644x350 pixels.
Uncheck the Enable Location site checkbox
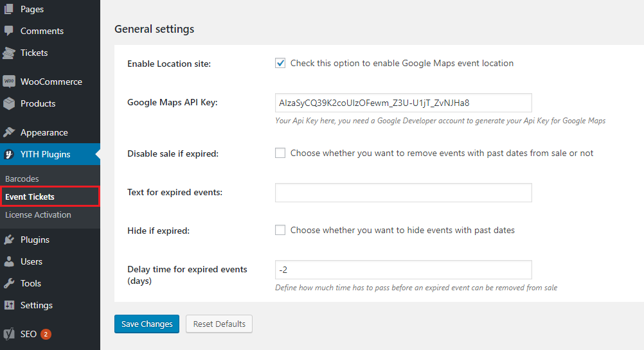tap(280, 63)
